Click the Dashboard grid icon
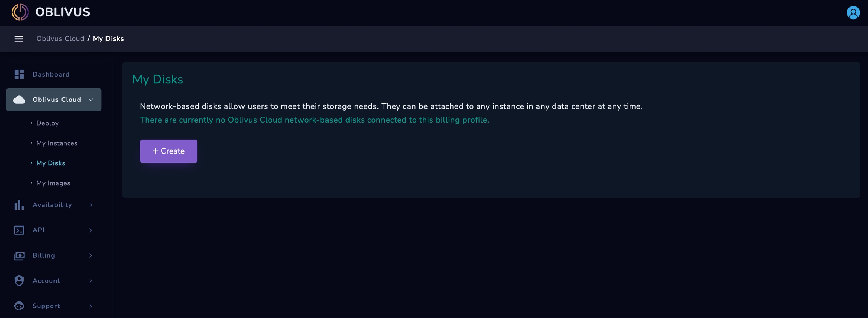The height and width of the screenshot is (318, 868). pyautogui.click(x=19, y=74)
